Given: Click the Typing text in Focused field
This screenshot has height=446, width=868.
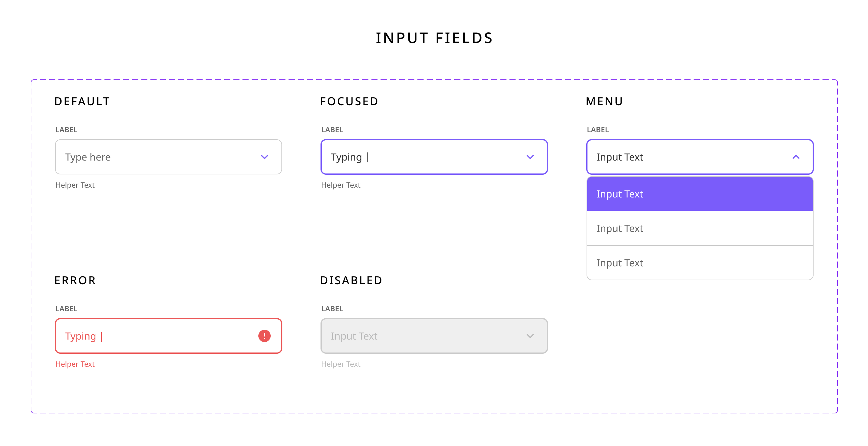Looking at the screenshot, I should (x=347, y=157).
